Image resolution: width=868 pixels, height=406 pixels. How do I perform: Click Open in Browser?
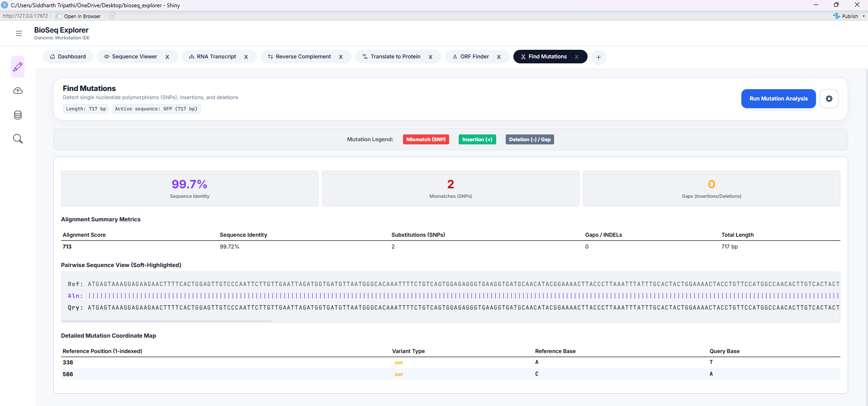[x=78, y=16]
